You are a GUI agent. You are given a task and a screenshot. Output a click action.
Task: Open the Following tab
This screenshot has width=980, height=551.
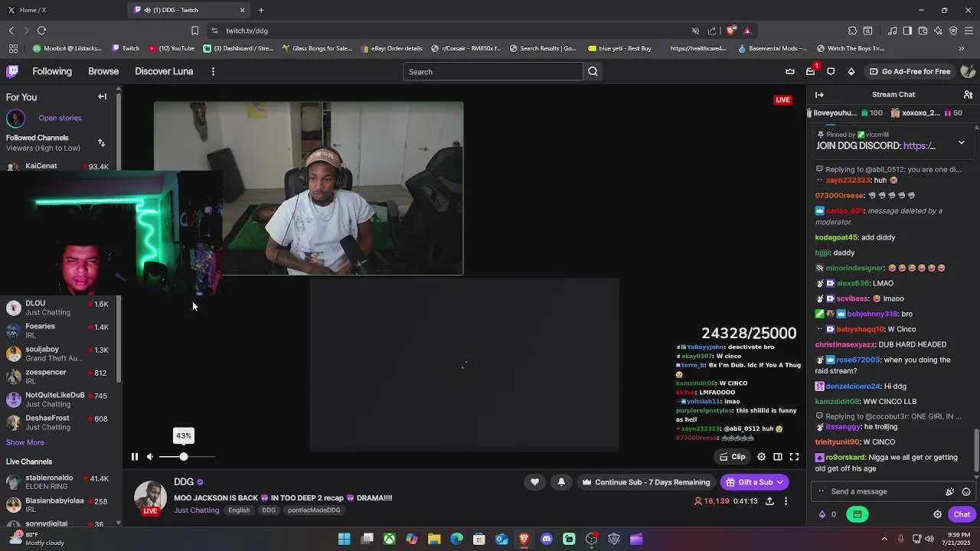(x=52, y=71)
